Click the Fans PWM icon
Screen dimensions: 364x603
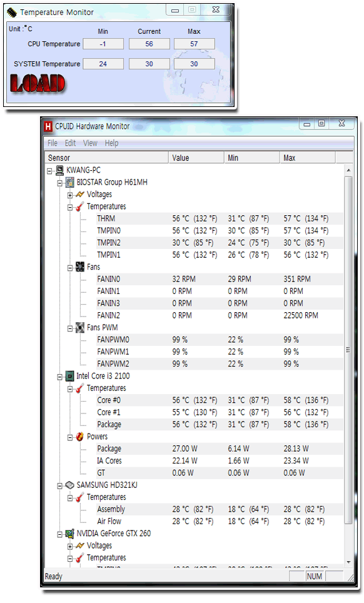[x=80, y=328]
